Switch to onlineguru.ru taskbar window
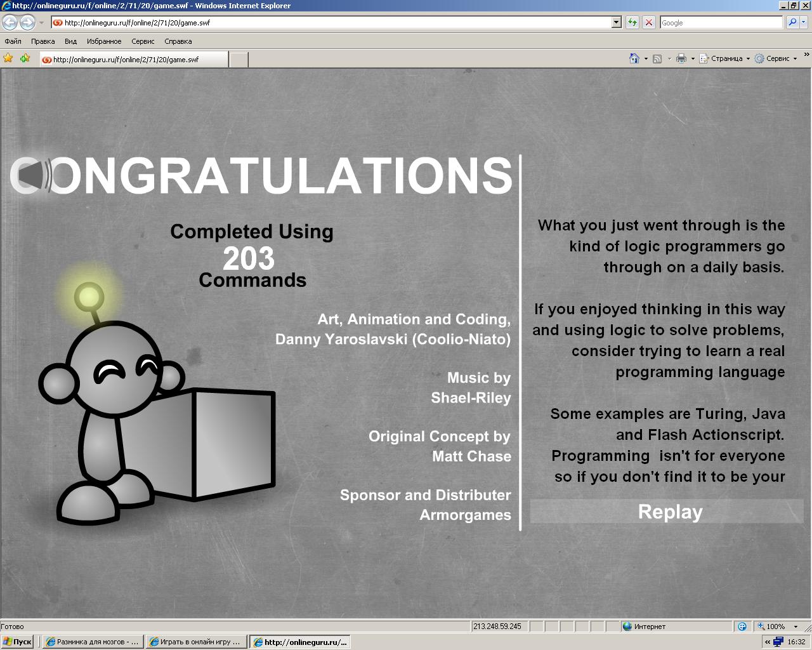 click(299, 642)
